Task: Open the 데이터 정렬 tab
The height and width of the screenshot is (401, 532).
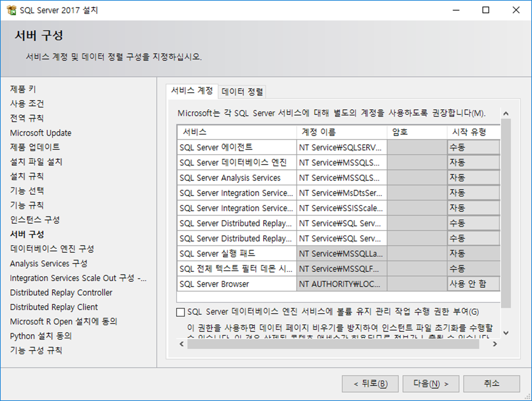Action: pyautogui.click(x=242, y=92)
